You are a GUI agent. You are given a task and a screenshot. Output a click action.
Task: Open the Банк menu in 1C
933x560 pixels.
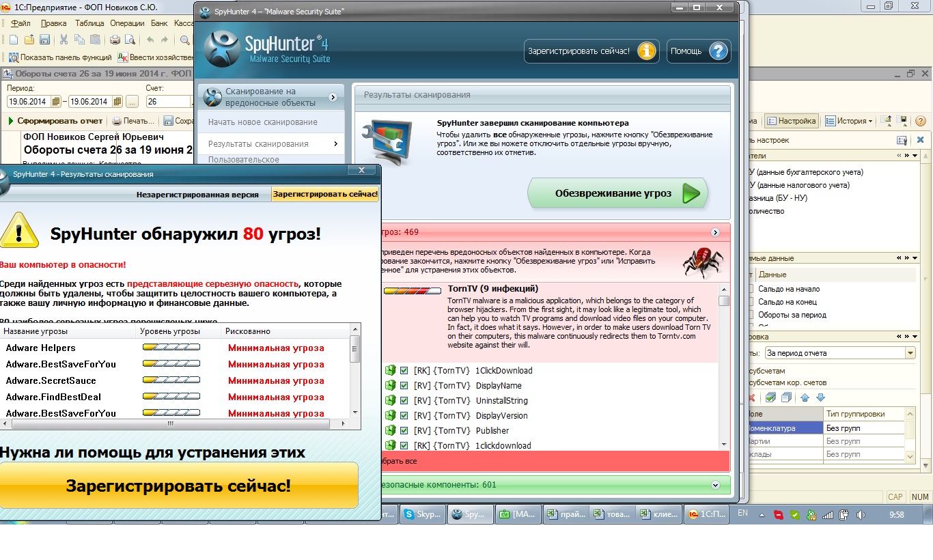coord(159,23)
